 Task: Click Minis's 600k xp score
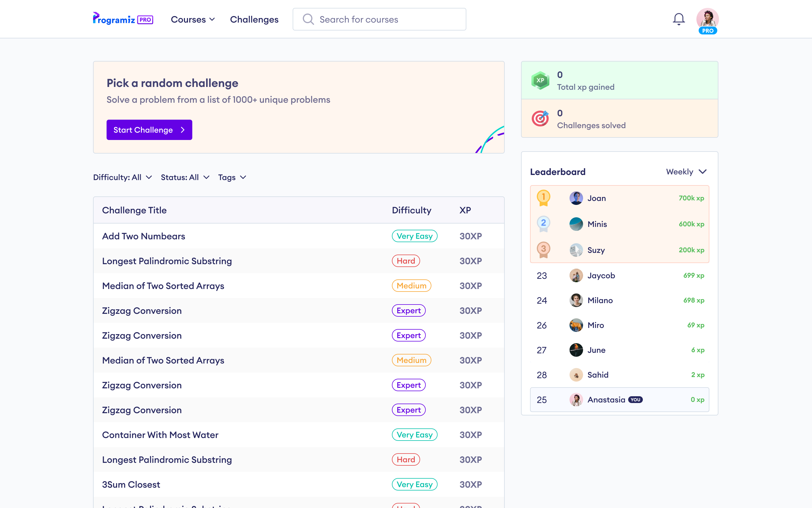point(691,224)
